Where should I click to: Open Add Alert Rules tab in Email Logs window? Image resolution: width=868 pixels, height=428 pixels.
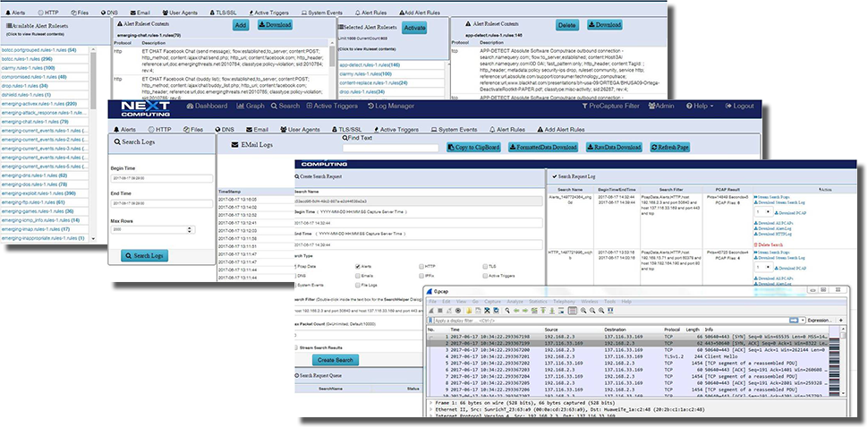(x=561, y=130)
